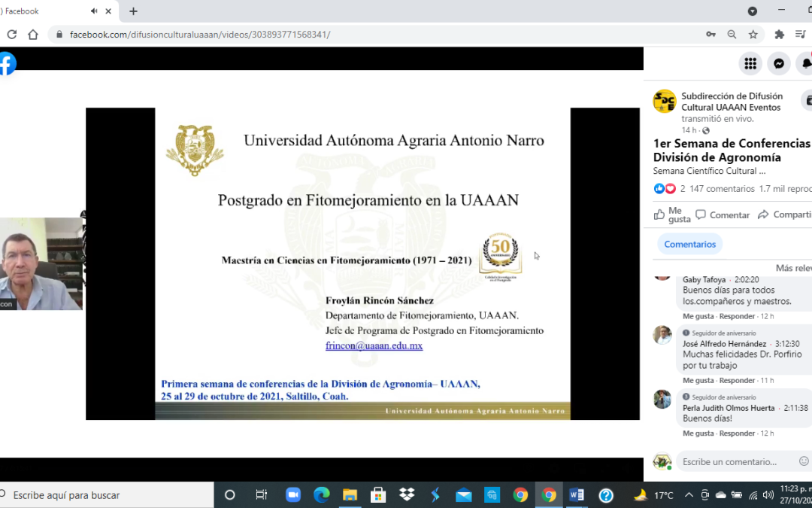Open Facebook Messenger icon
This screenshot has width=812, height=508.
(x=779, y=64)
